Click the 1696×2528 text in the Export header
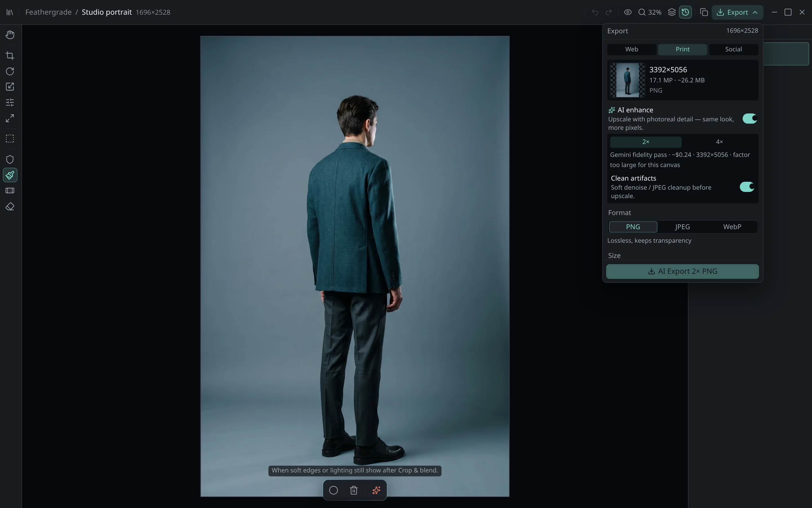This screenshot has width=812, height=508. click(742, 30)
